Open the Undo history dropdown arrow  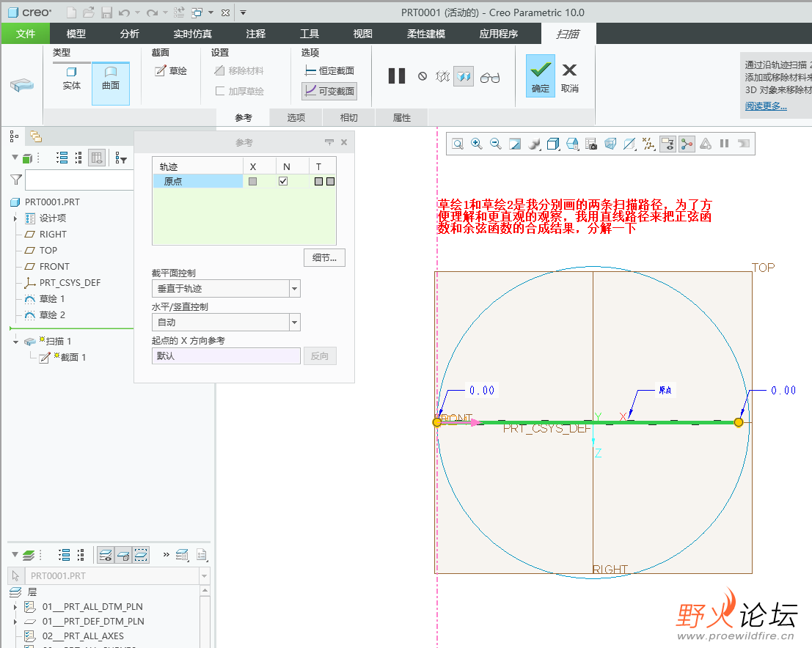137,12
